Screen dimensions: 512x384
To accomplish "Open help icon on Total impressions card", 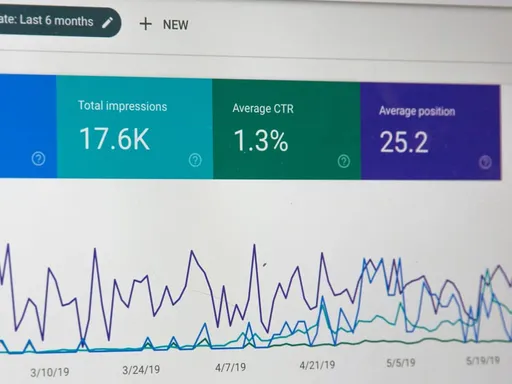I will point(195,160).
